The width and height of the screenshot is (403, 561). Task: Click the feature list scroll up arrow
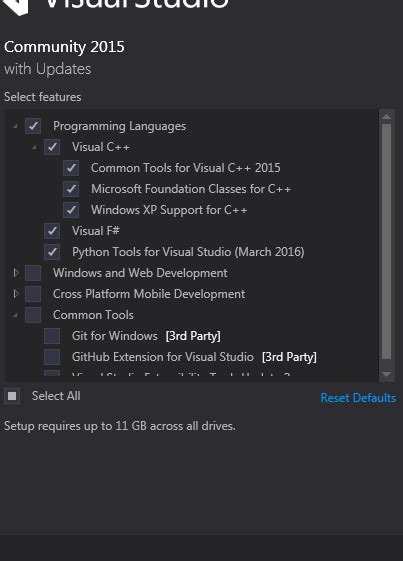pyautogui.click(x=386, y=117)
